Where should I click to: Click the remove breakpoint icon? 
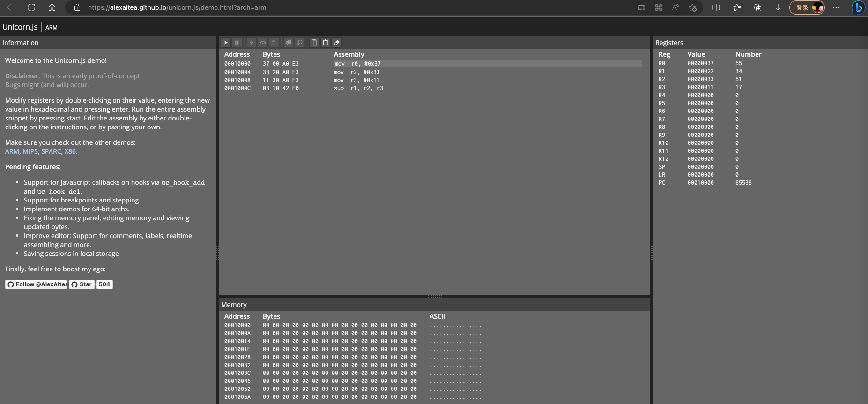click(x=300, y=43)
